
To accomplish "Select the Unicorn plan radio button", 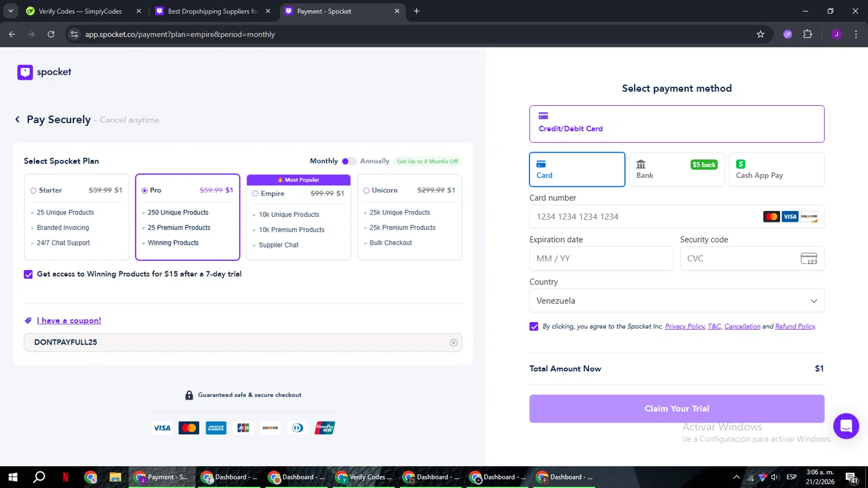I will coord(366,190).
